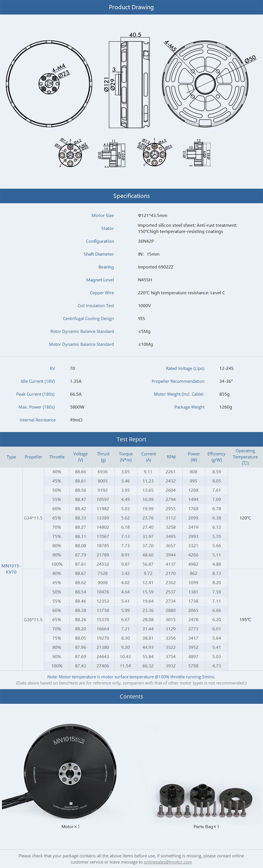Click the Imported 6902ZZ bearing value
Image resolution: width=263 pixels, height=868 pixels.
point(155,267)
